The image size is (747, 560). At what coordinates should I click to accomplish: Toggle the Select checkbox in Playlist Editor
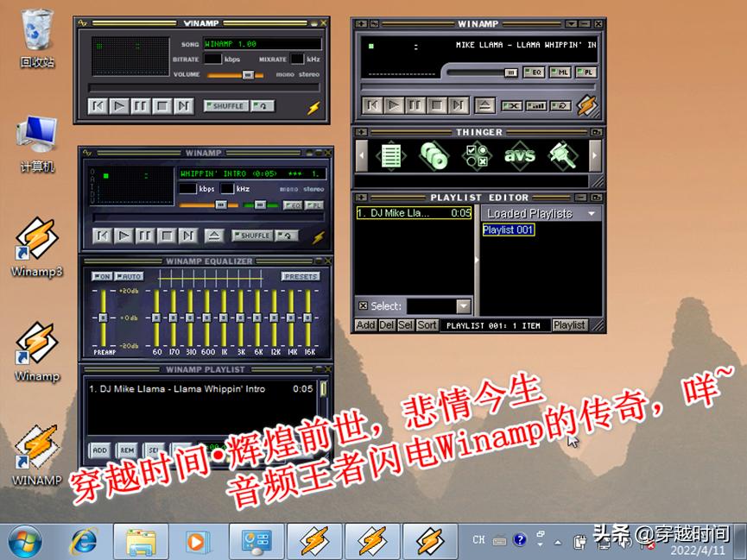click(363, 305)
